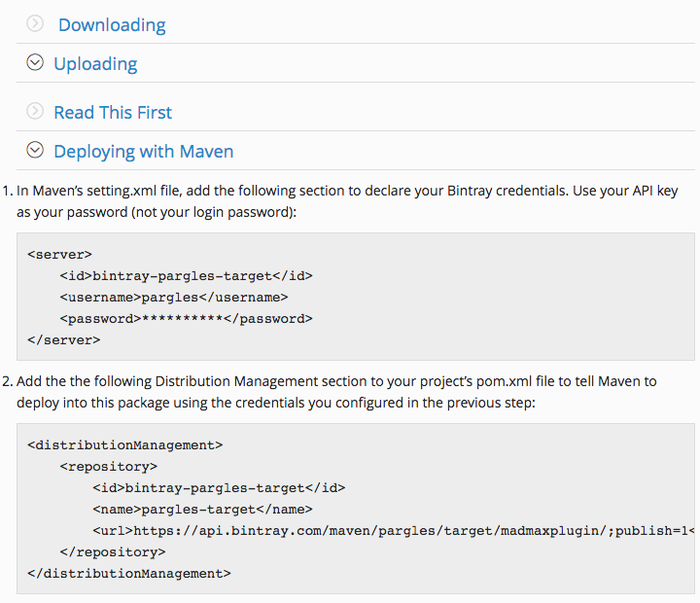The height and width of the screenshot is (603, 700).
Task: Click the Deploying with Maven heading
Action: [x=144, y=152]
